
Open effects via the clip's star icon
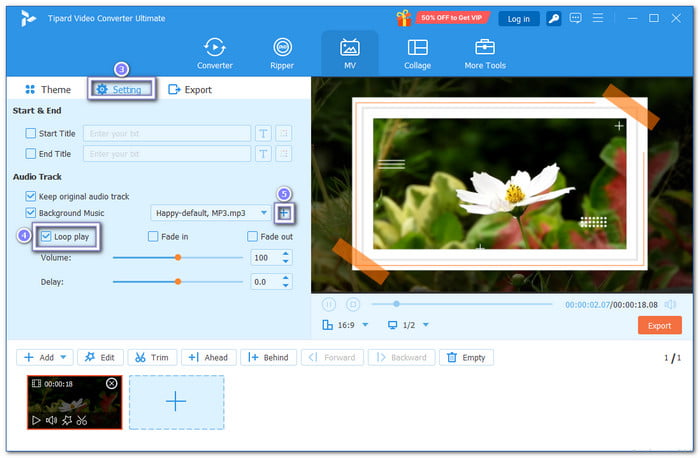point(67,420)
